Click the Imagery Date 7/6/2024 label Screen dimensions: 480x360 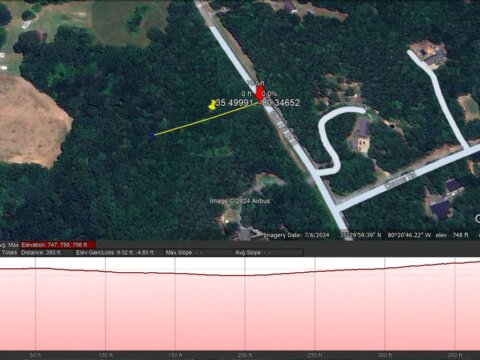point(296,235)
